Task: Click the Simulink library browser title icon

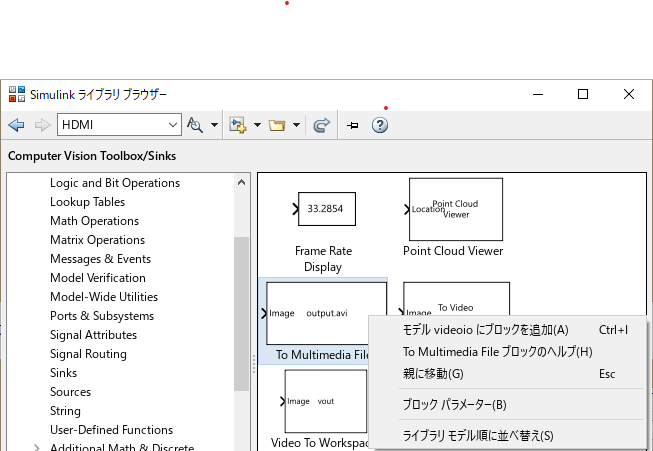Action: [x=17, y=94]
